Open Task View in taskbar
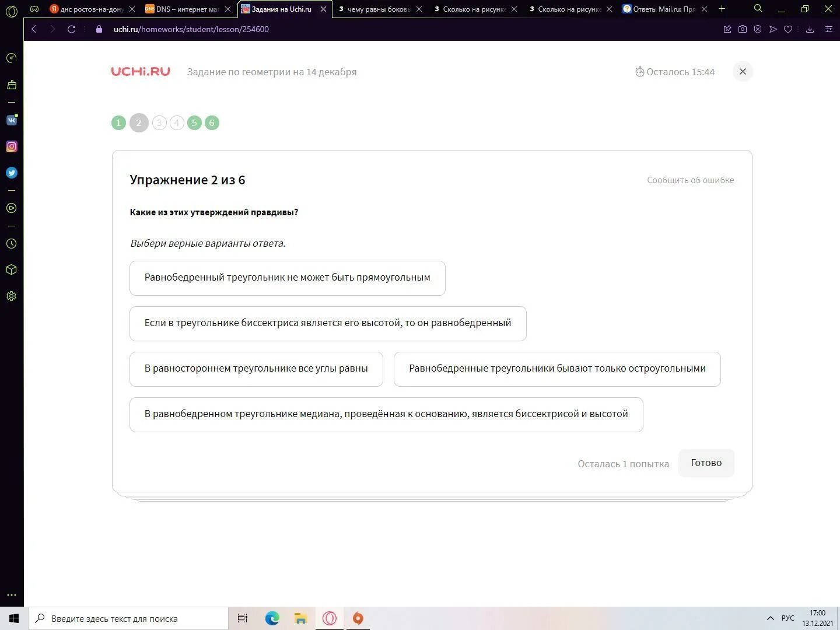 point(243,618)
